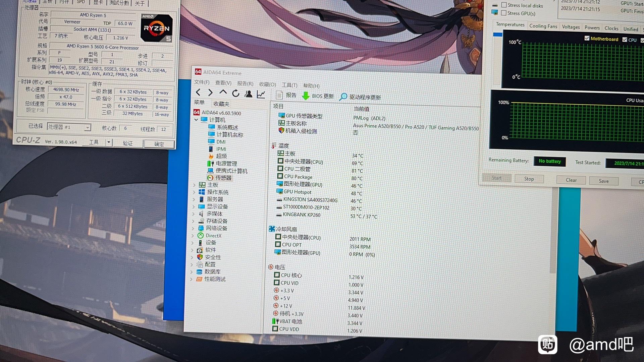Select 计算机名称 tree item
The image size is (644, 362).
point(225,134)
